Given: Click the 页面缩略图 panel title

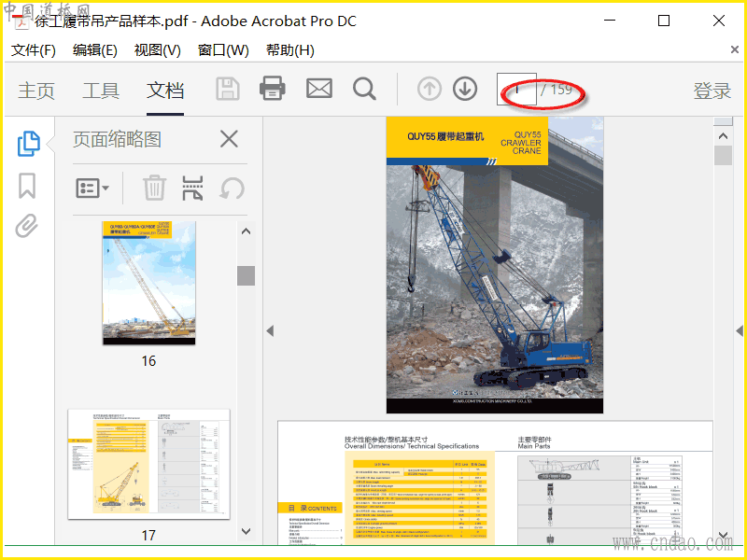Looking at the screenshot, I should [117, 139].
